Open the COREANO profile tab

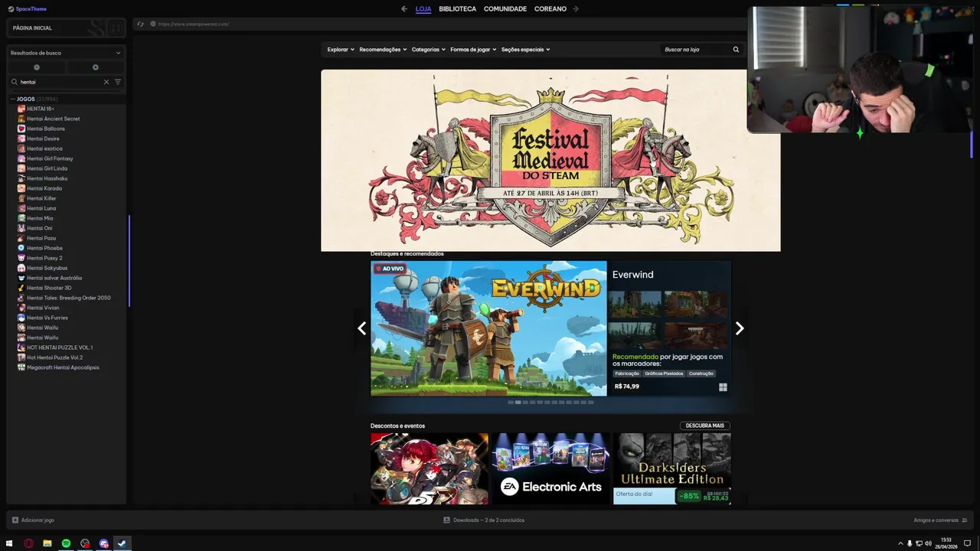(x=550, y=9)
